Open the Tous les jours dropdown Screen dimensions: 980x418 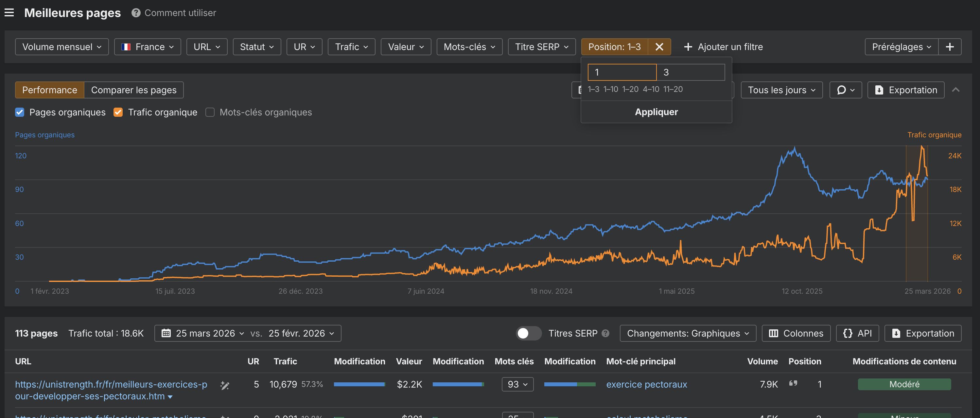781,90
